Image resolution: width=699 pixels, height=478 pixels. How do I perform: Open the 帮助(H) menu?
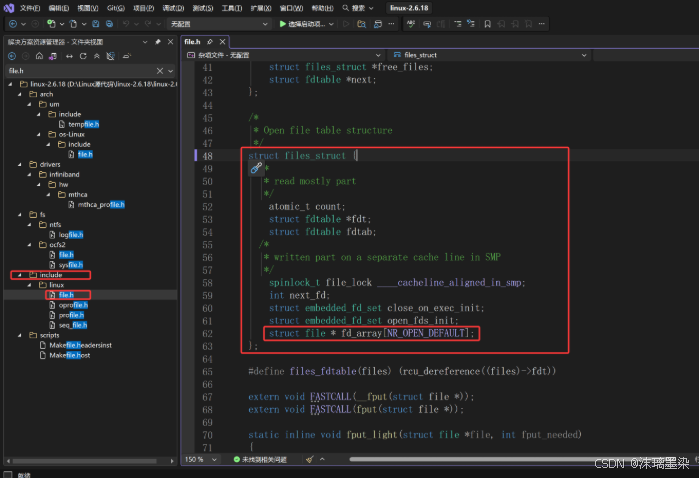(322, 8)
